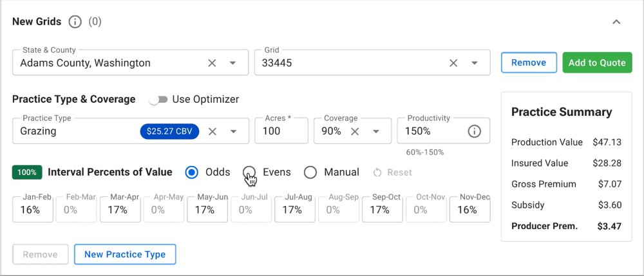
Task: Click the Aug-Sep interval field
Action: tap(339, 210)
